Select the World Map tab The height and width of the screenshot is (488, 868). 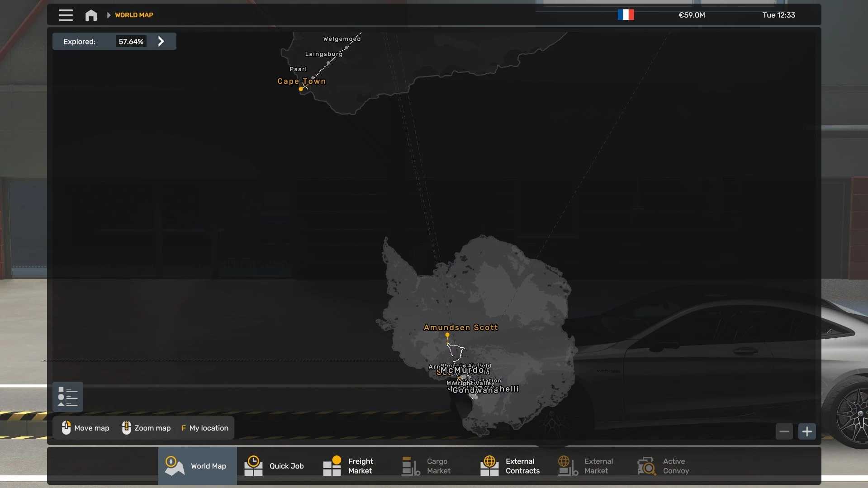tap(197, 466)
